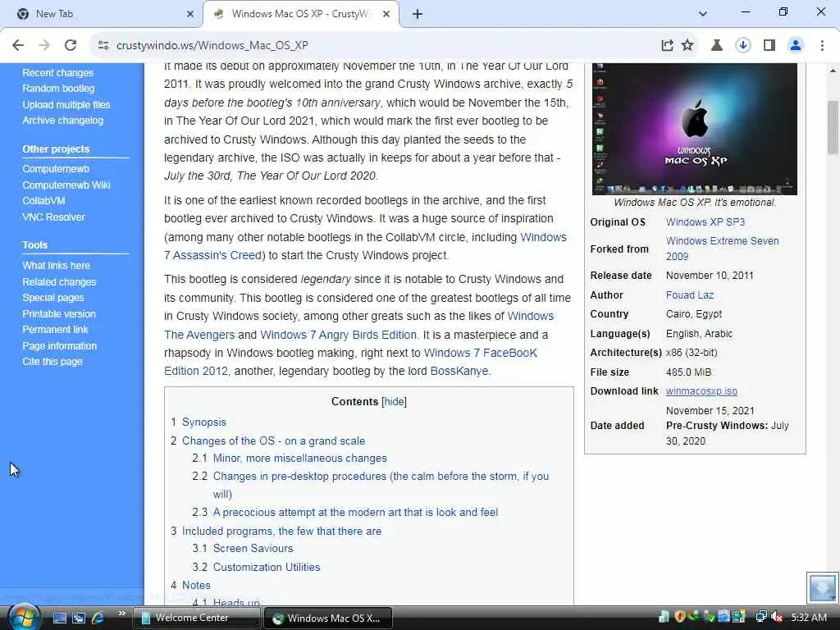
Task: Click the browser forward arrow
Action: click(44, 45)
